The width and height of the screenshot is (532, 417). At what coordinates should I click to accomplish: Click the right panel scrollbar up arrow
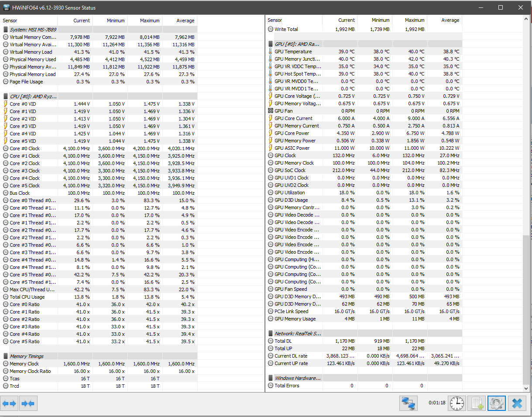[x=526, y=20]
